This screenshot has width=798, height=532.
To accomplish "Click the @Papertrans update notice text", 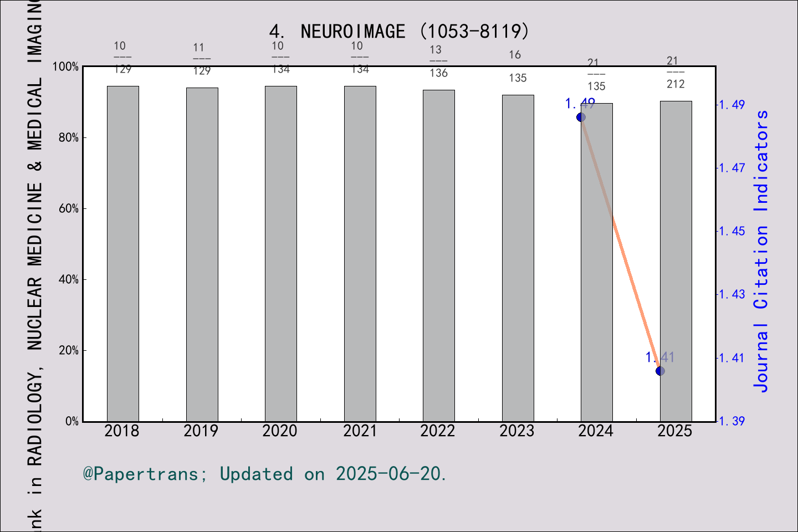I will [264, 474].
